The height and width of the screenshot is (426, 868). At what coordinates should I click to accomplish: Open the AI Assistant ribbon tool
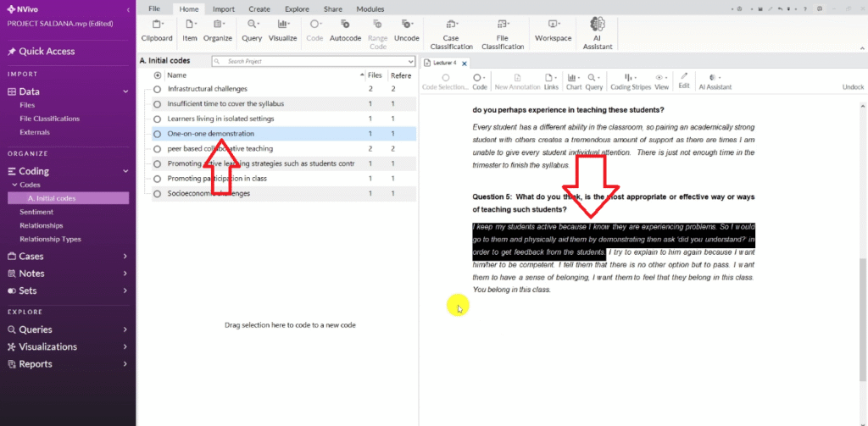coord(597,26)
